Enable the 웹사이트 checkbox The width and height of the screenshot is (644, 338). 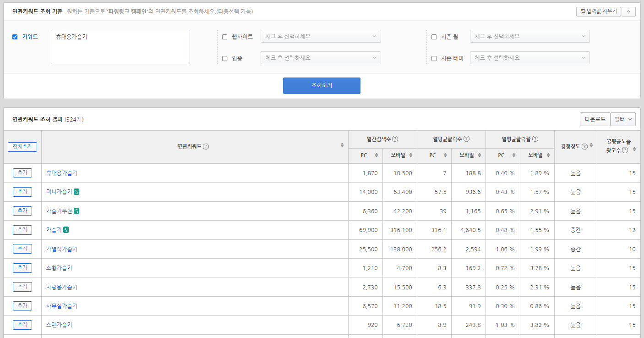click(x=224, y=37)
